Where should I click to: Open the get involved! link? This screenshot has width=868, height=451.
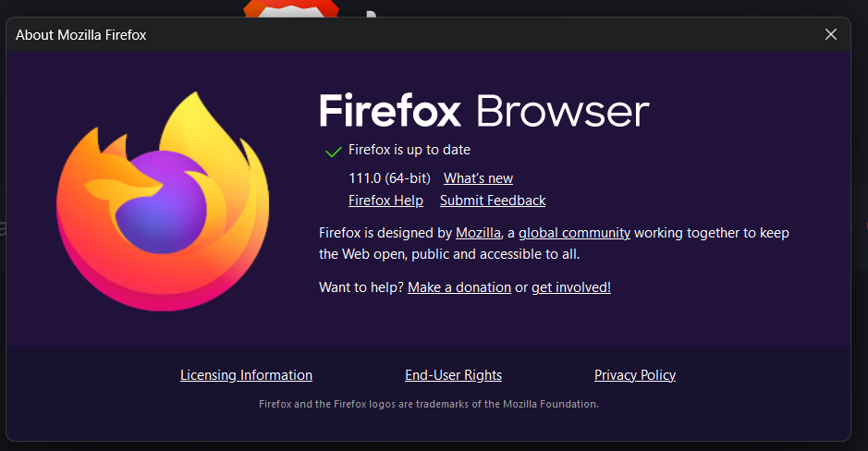pyautogui.click(x=570, y=287)
